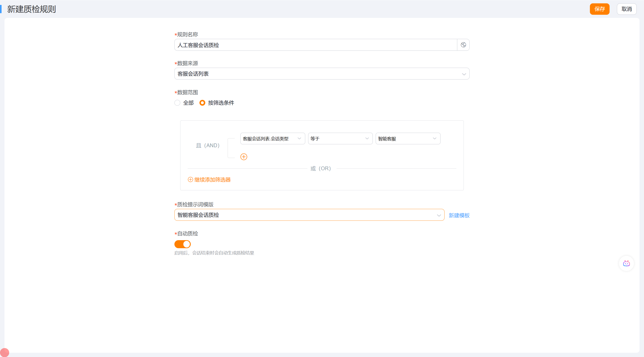Click the plus icon of 继续添加筛选器

pyautogui.click(x=190, y=180)
